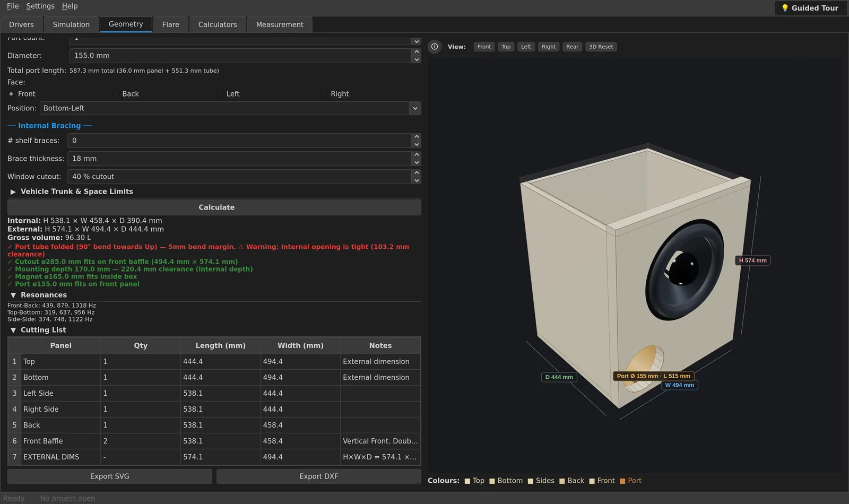This screenshot has width=849, height=504.
Task: Select the Back face radio button
Action: coord(115,94)
